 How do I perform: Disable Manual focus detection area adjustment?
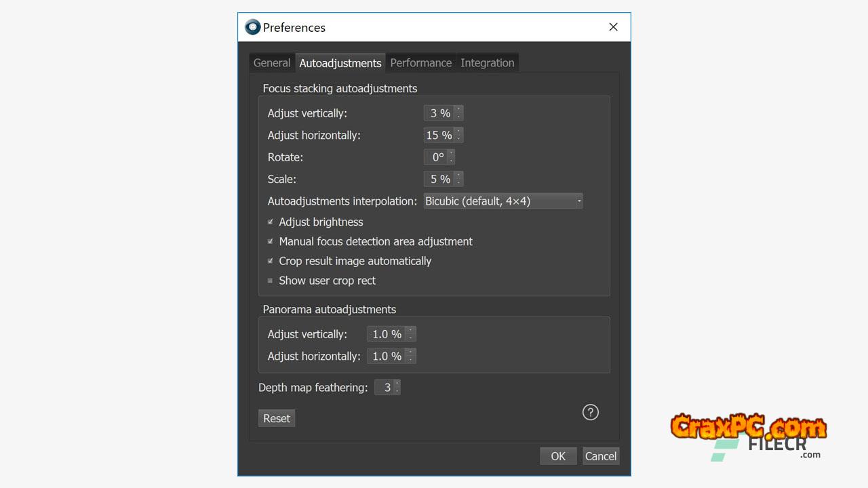(271, 241)
